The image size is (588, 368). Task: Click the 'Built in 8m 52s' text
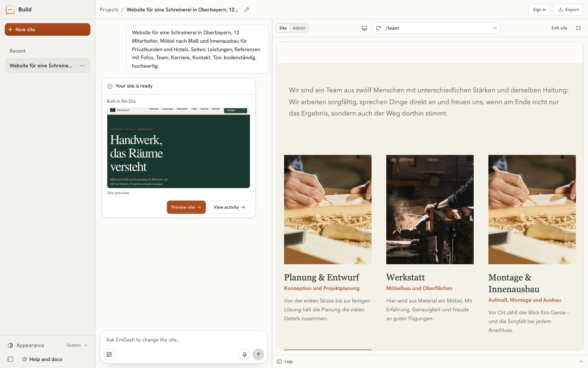click(x=121, y=101)
